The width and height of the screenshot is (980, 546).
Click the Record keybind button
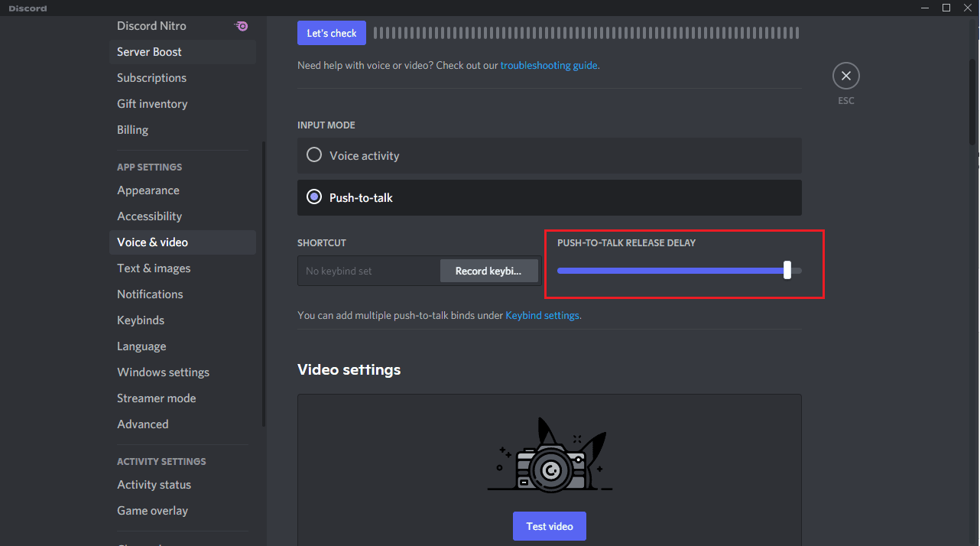pyautogui.click(x=489, y=271)
